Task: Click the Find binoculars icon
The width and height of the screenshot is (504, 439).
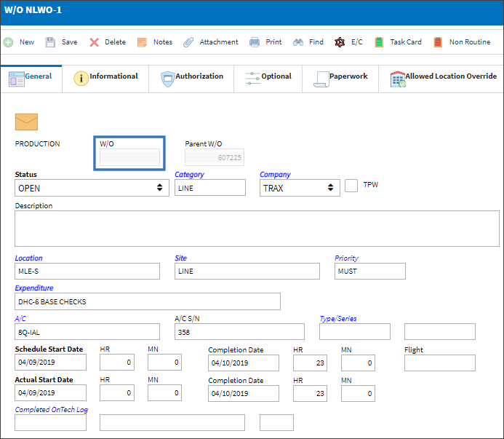Action: 298,42
